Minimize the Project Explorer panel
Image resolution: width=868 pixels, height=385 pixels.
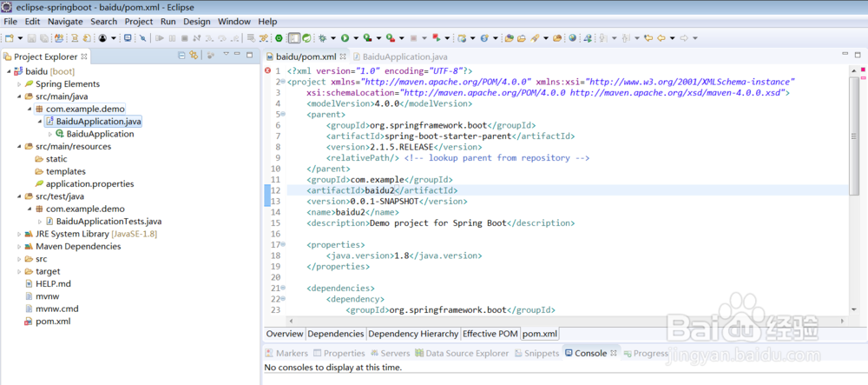[x=237, y=54]
